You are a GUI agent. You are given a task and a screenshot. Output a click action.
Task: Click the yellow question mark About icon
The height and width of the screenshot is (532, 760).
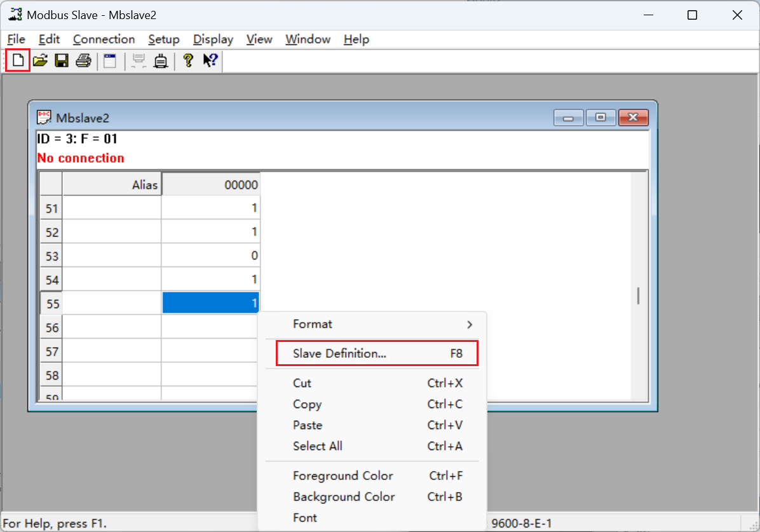(x=187, y=61)
